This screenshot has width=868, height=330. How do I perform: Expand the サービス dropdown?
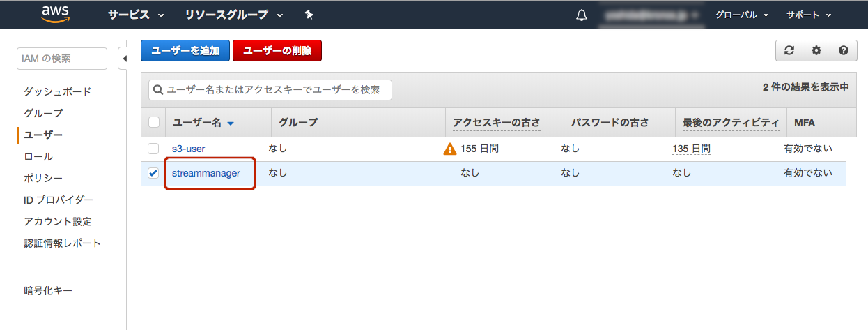pyautogui.click(x=136, y=15)
